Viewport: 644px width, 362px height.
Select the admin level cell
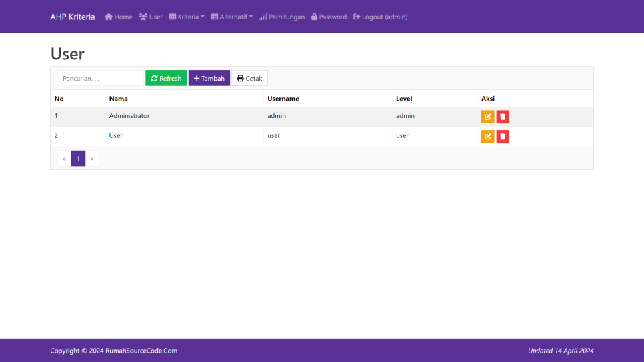pos(435,116)
